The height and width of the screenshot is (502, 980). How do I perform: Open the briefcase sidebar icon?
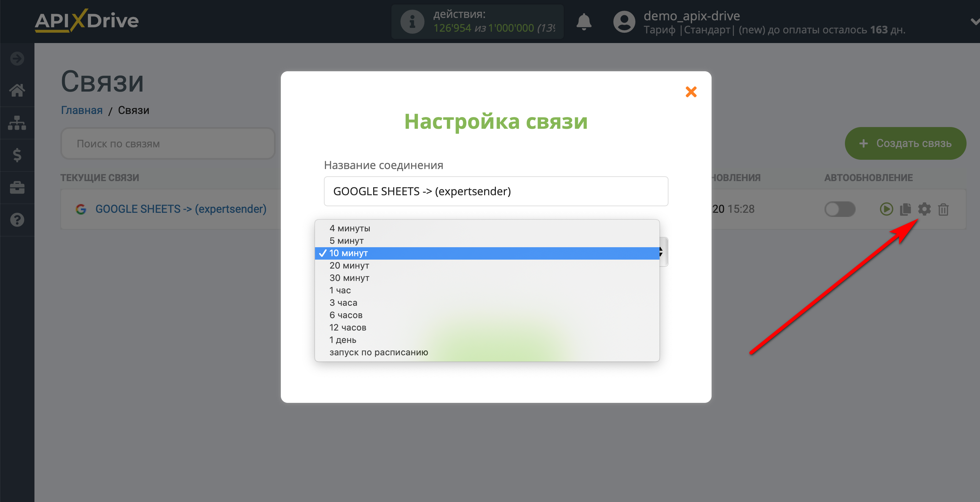click(x=17, y=187)
